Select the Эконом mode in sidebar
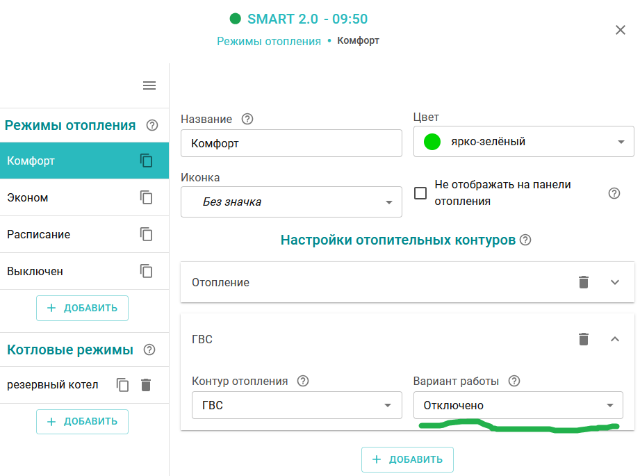Viewport: 640px width, 476px height. pyautogui.click(x=60, y=197)
